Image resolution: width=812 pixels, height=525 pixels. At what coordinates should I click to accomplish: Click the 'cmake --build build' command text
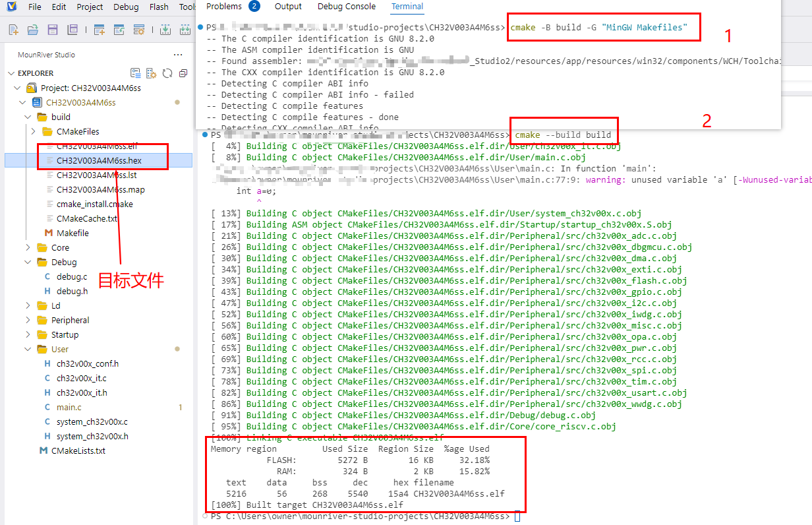563,135
